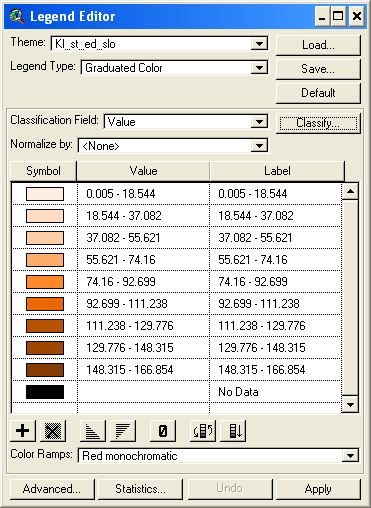
Task: Click Value cell 111.238 - 129.776
Action: (x=143, y=326)
